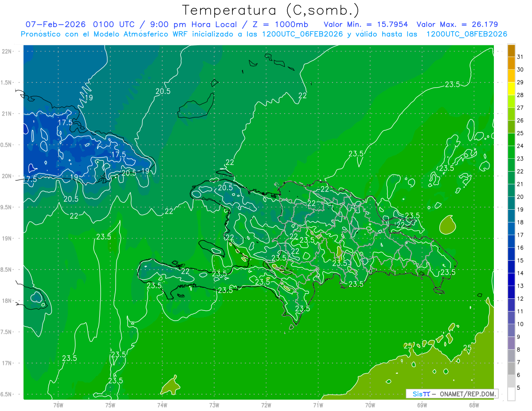Click the title "Temperatura (C,somb.)"

click(x=270, y=10)
